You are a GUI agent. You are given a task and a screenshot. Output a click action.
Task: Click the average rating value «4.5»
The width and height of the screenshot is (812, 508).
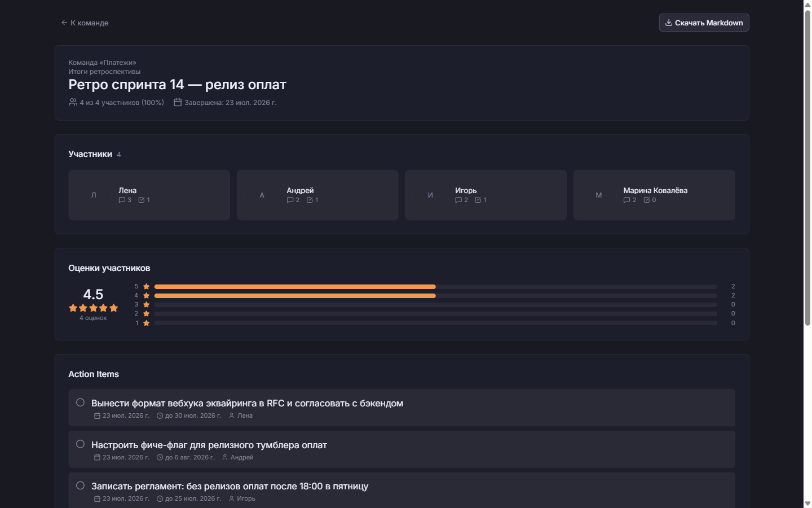93,294
